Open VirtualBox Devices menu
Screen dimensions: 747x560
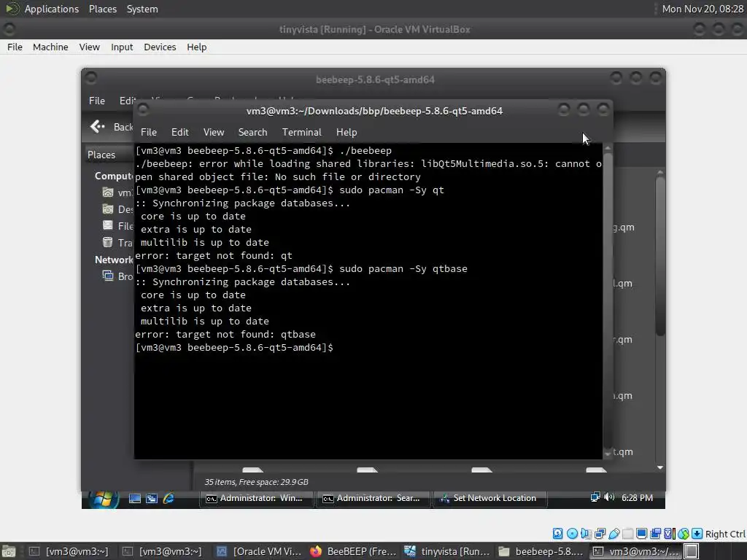point(160,47)
